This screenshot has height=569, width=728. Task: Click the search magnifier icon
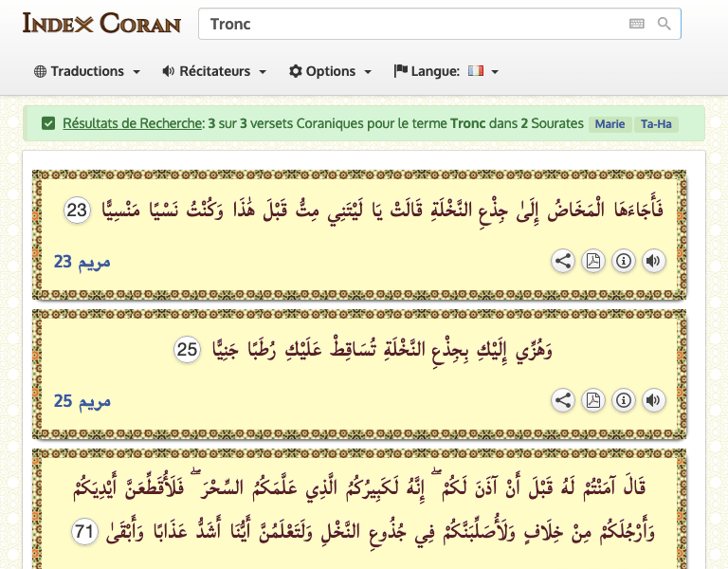(664, 24)
